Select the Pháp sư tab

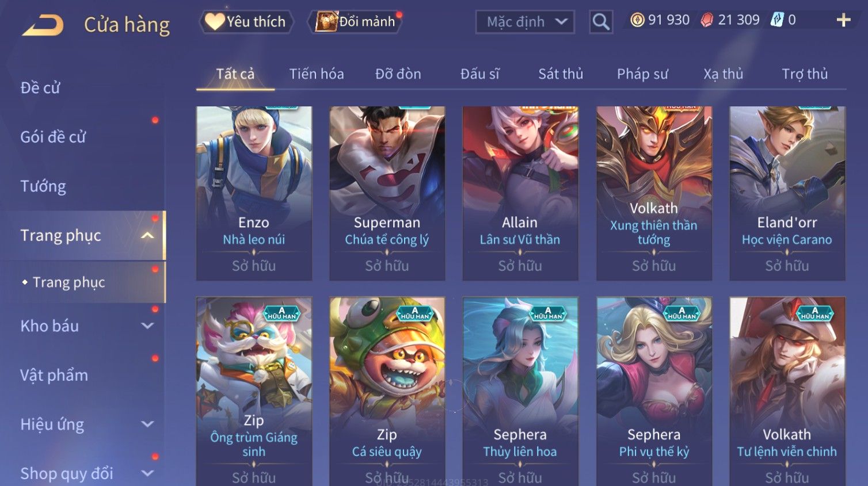pos(642,74)
